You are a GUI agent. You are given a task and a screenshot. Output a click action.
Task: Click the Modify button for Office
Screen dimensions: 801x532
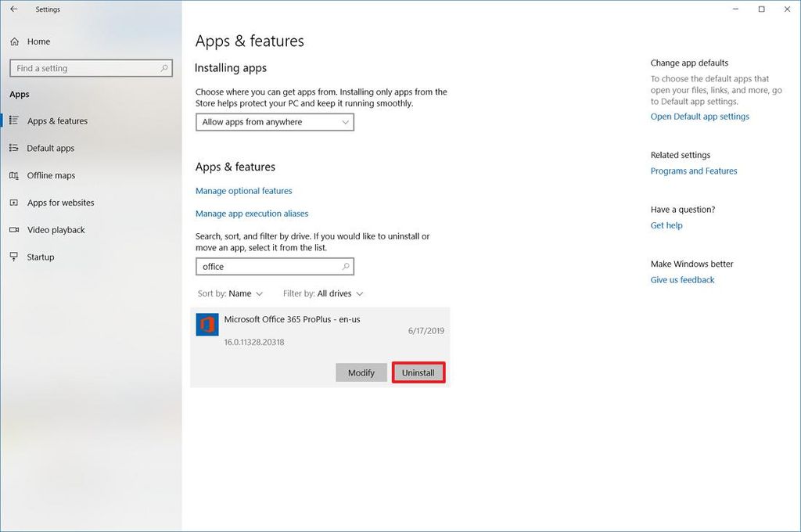pos(361,372)
